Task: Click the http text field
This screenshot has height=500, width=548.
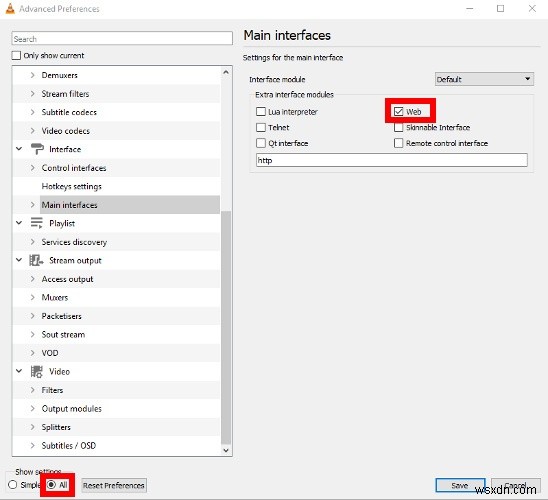Action: click(x=391, y=160)
